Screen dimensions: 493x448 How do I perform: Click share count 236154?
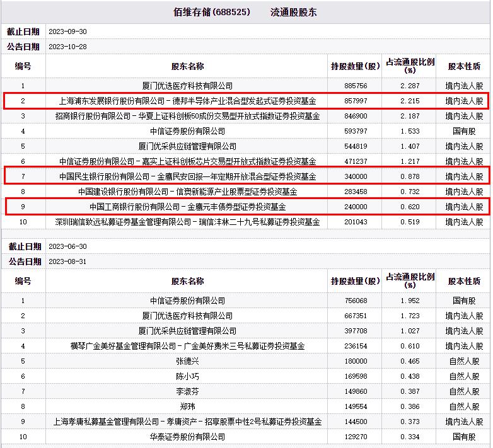(x=356, y=346)
